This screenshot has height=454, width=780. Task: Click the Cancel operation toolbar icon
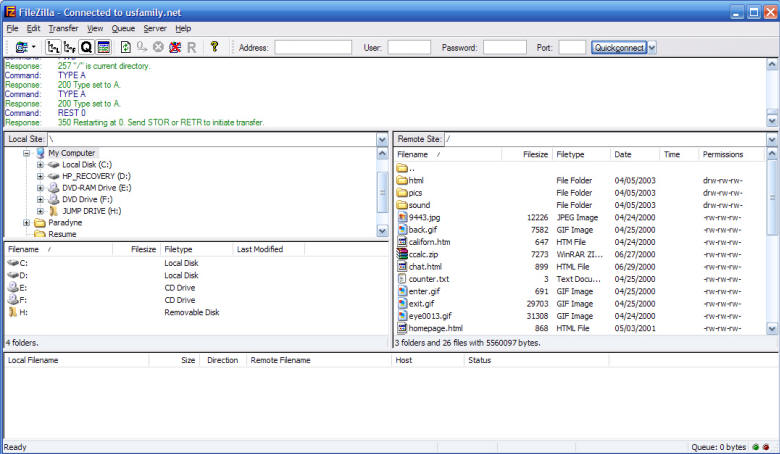click(x=158, y=47)
